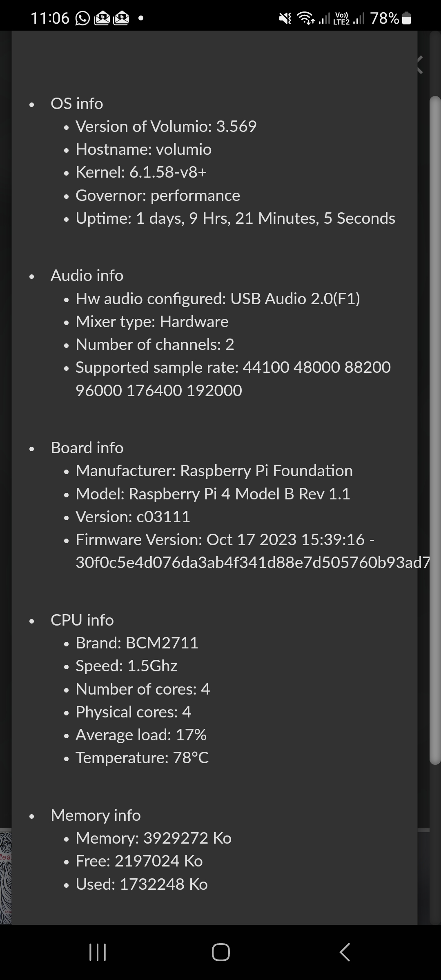Screen dimensions: 441x980
Task: Tap the first mail notification icon
Action: tap(102, 18)
